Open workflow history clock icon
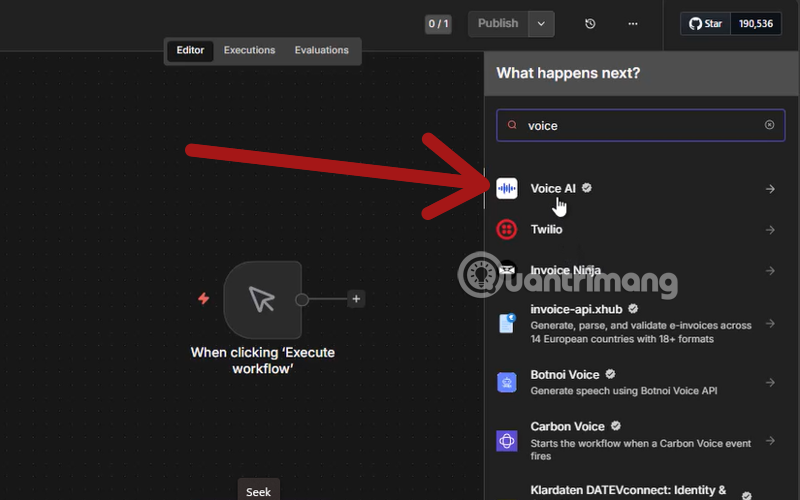This screenshot has height=500, width=800. [x=590, y=23]
